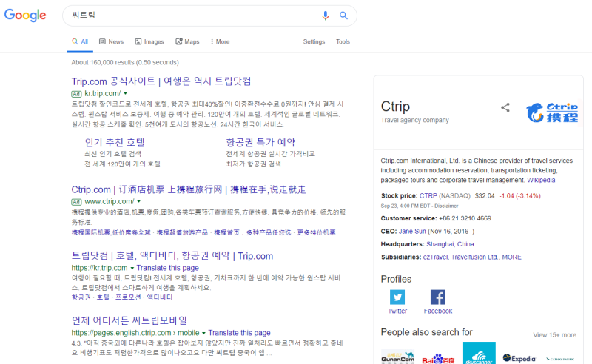Image resolution: width=592 pixels, height=364 pixels.
Task: Translate the kr.trip.com result page
Action: (x=168, y=268)
